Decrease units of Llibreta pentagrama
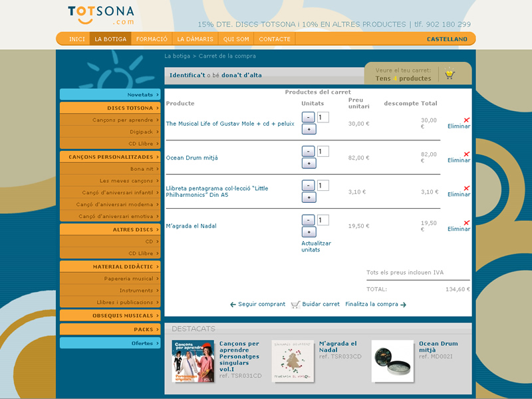Screen dimensions: 532x399 (308, 186)
